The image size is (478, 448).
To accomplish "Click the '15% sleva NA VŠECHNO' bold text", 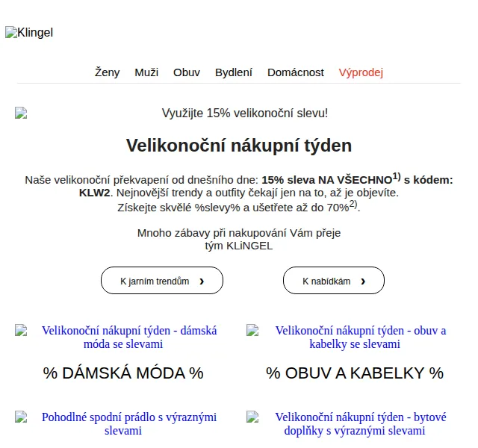I will [x=327, y=180].
